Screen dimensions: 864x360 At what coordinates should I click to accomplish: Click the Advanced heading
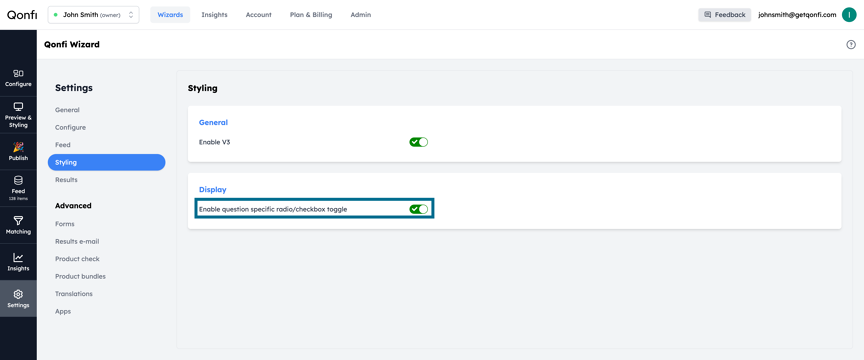(73, 206)
